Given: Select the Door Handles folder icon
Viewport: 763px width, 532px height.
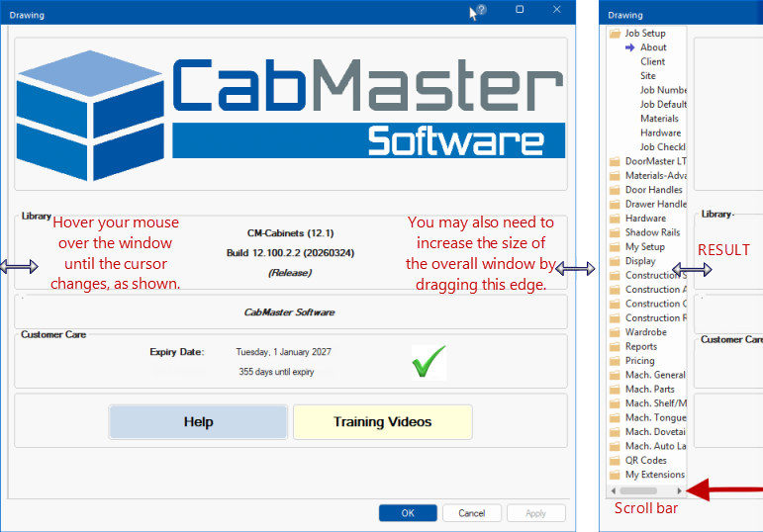Looking at the screenshot, I should coord(615,190).
